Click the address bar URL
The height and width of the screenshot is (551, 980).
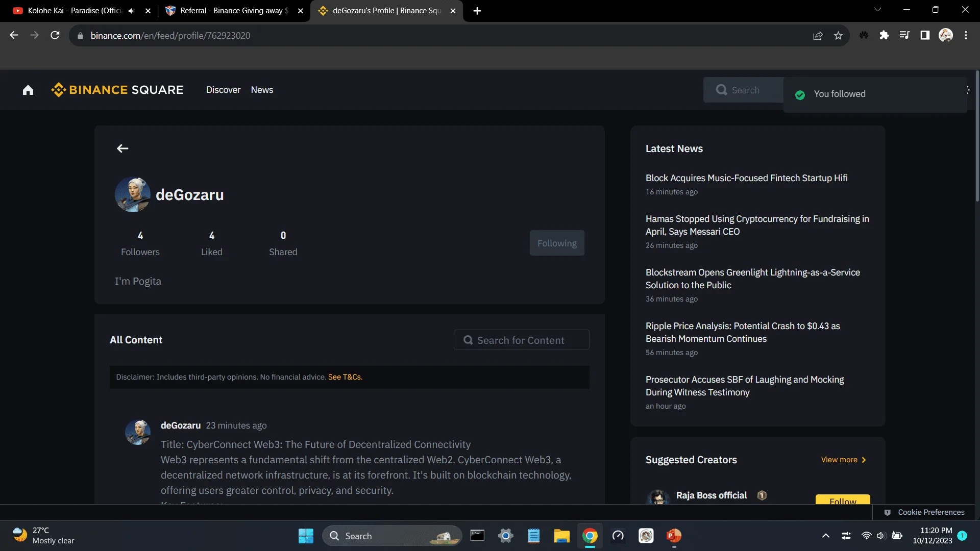point(170,36)
